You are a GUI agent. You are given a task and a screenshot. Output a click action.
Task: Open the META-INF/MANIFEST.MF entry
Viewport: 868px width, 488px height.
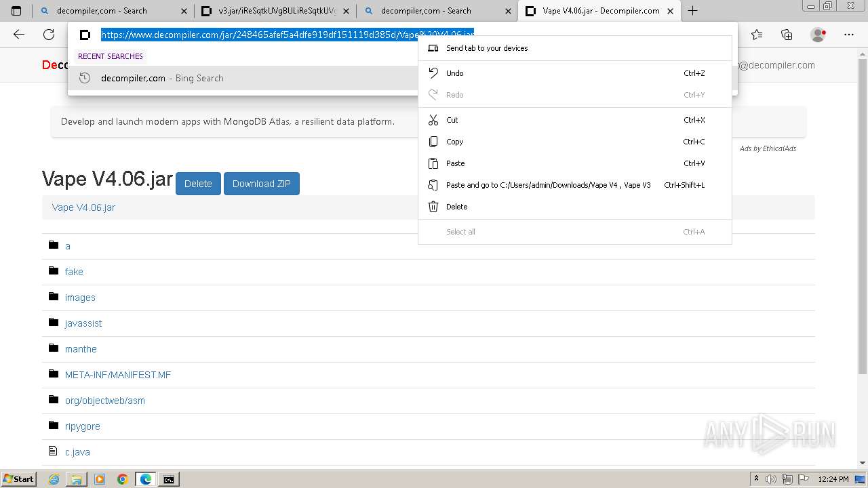(x=118, y=375)
